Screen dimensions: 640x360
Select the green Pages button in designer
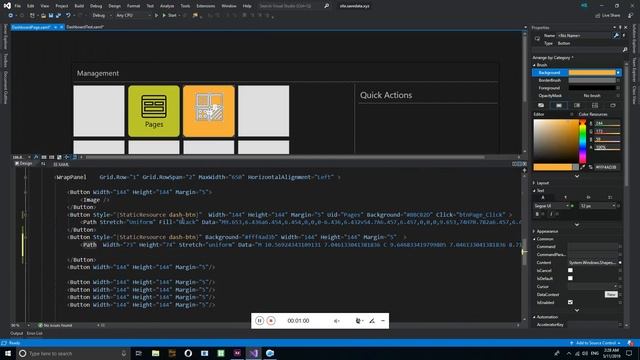click(x=154, y=111)
